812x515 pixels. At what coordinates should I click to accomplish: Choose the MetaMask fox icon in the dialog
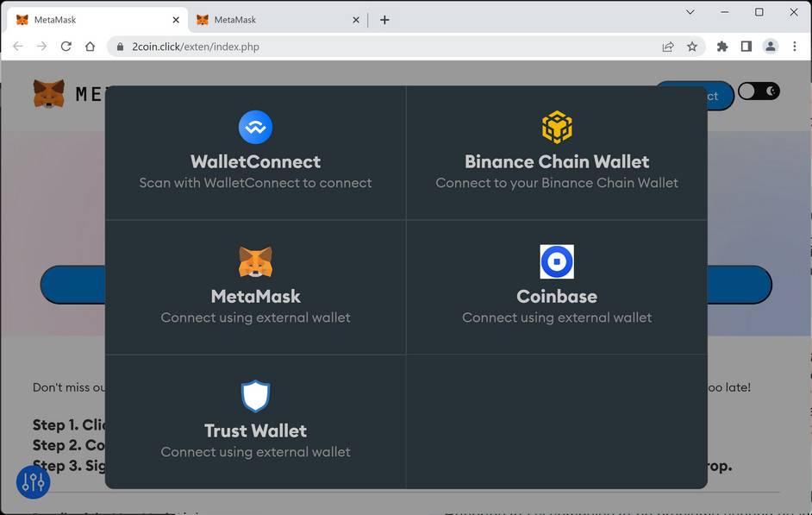pyautogui.click(x=255, y=262)
